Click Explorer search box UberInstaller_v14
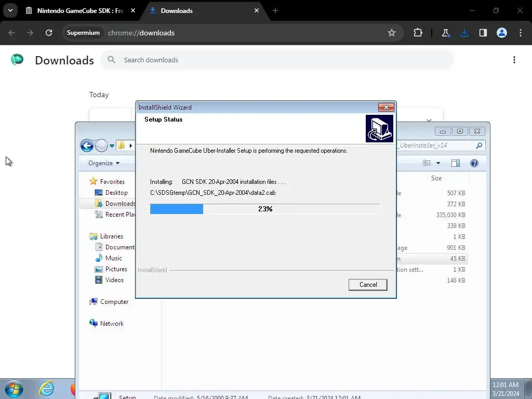Viewport: 532px width, 399px height. pyautogui.click(x=441, y=145)
